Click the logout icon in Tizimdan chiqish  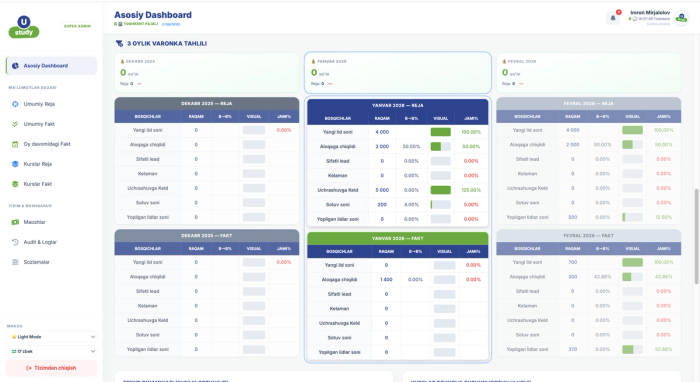[x=29, y=368]
